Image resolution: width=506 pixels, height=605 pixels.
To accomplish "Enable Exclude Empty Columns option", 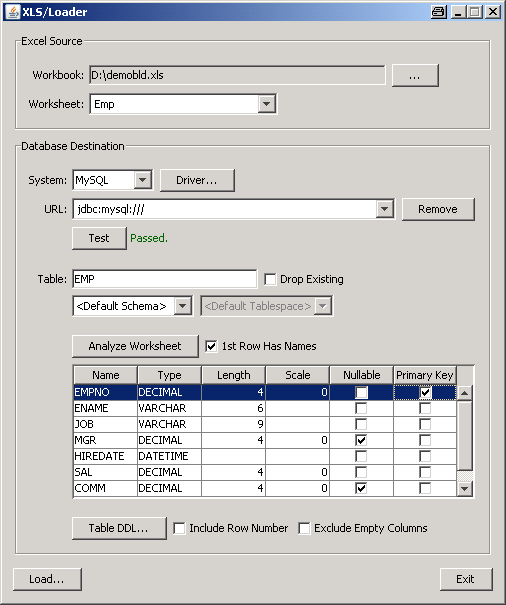I will [x=304, y=528].
